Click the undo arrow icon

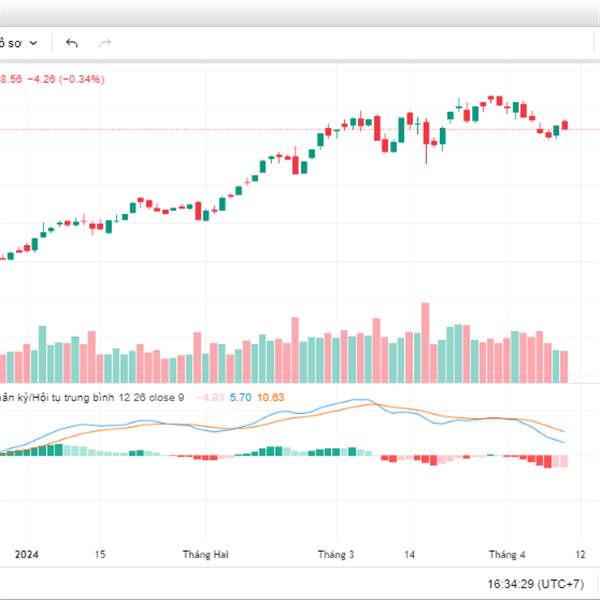click(72, 43)
